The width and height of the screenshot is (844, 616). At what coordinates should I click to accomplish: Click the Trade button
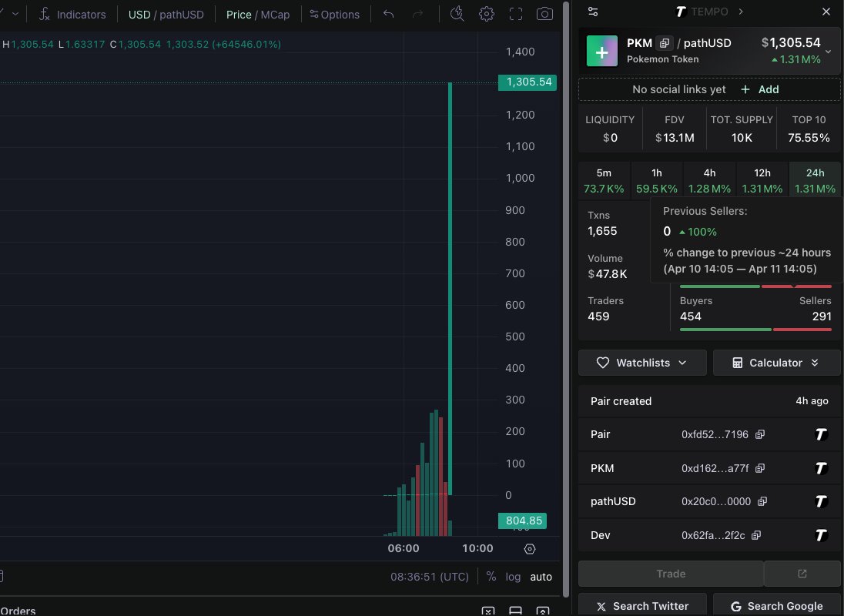(671, 574)
